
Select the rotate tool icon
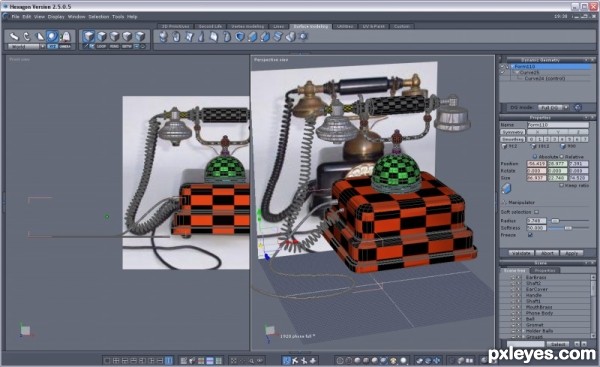[27, 36]
